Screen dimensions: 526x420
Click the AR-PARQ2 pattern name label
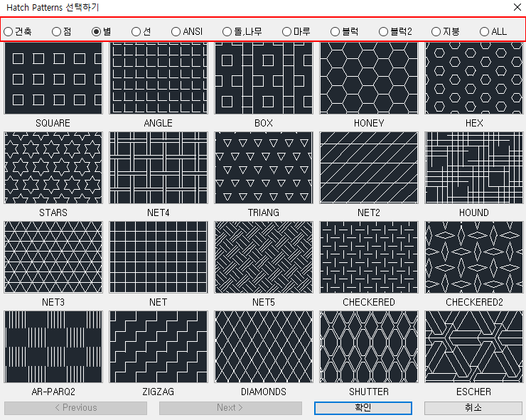point(53,392)
